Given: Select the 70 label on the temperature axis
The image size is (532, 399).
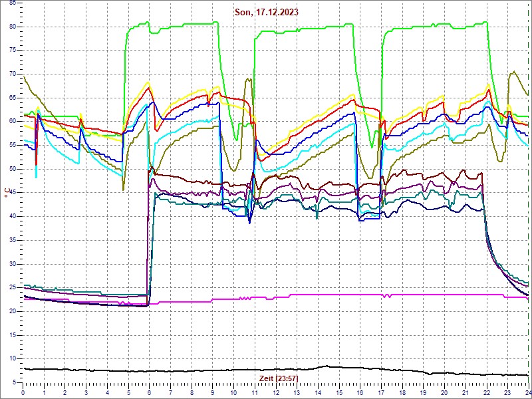Looking at the screenshot, I should point(12,74).
